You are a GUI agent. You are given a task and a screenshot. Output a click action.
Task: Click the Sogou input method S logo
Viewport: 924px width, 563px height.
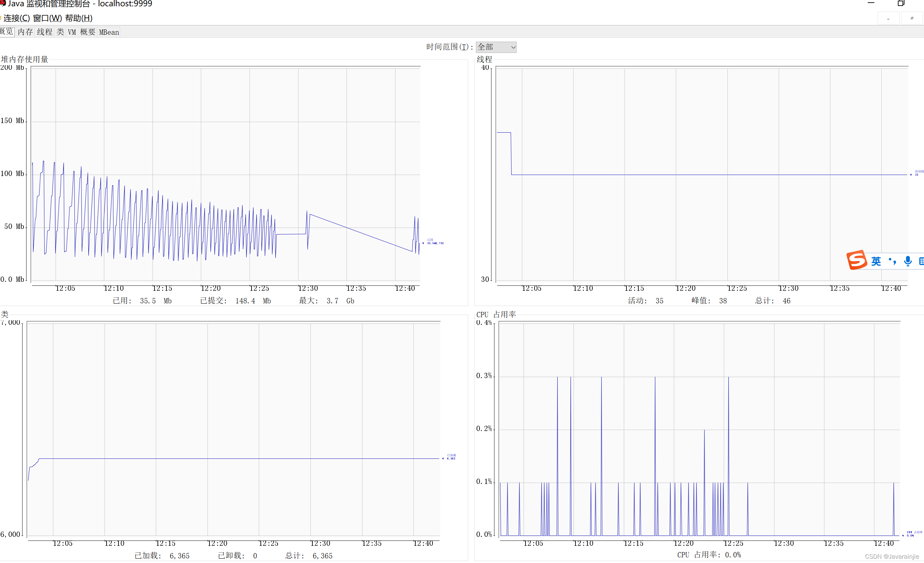click(857, 260)
